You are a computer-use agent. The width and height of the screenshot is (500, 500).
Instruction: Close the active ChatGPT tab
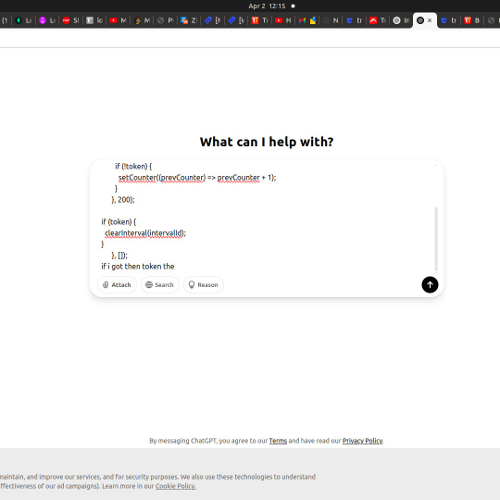430,20
